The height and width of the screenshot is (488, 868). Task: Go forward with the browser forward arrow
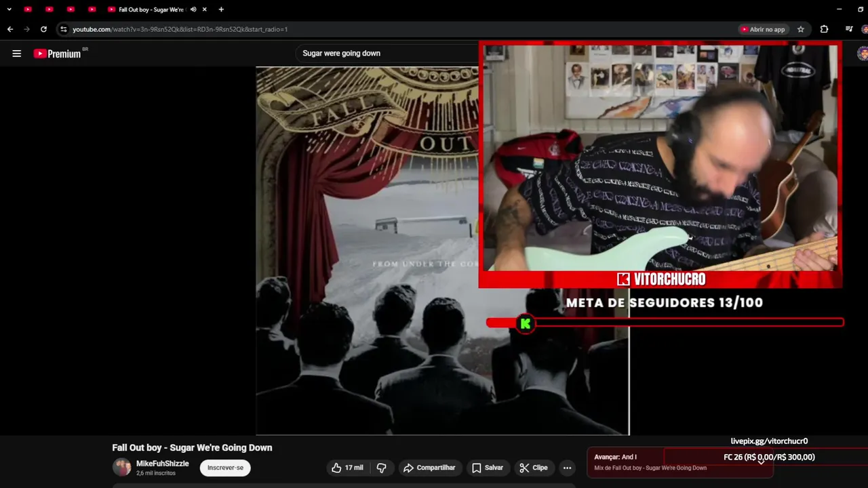[x=27, y=29]
